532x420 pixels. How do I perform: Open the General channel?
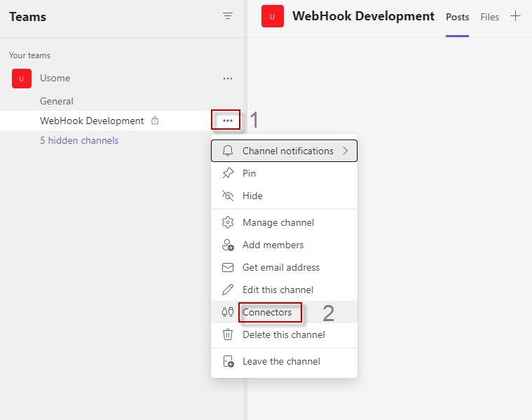pyautogui.click(x=57, y=101)
